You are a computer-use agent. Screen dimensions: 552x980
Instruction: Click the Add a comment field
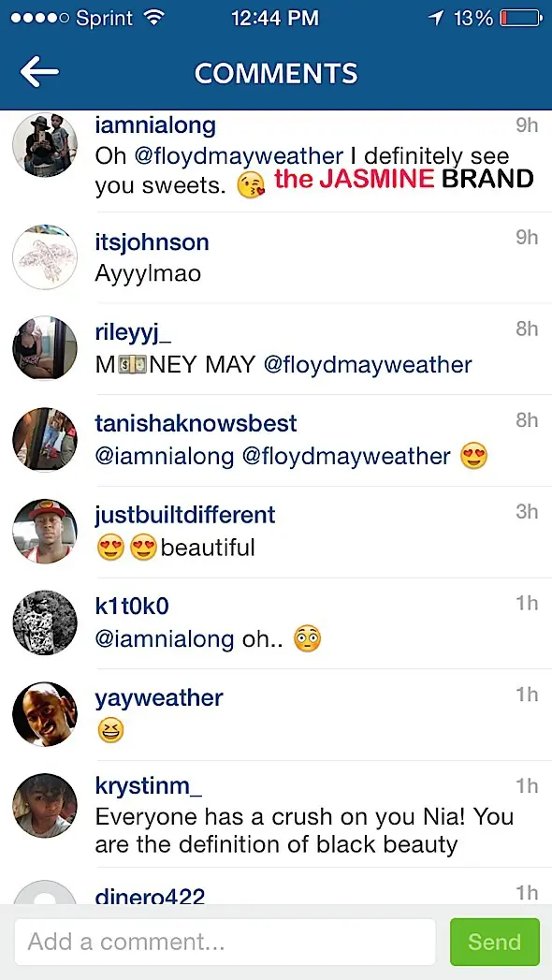225,942
